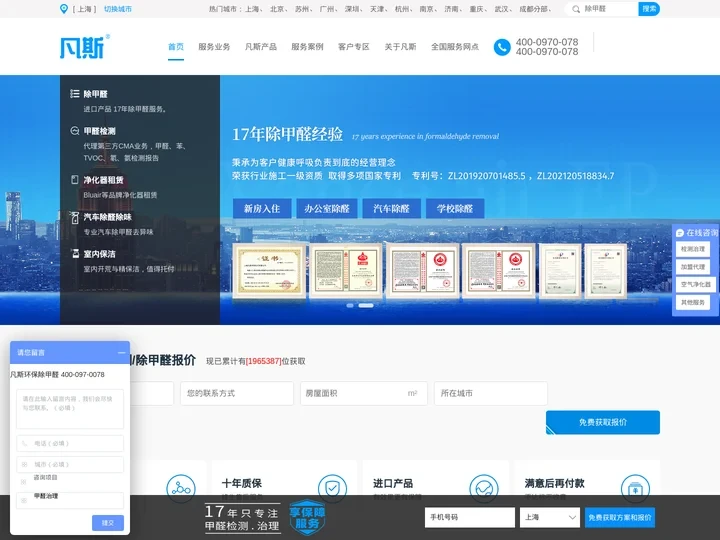The width and height of the screenshot is (720, 540).
Task: Click the 享保障服务 badge icon
Action: click(307, 518)
